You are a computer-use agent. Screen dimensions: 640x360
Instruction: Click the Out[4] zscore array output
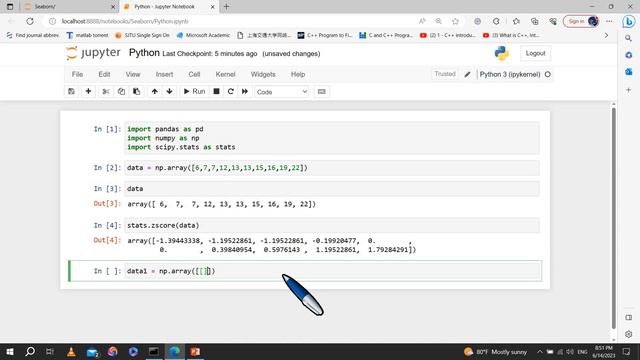click(271, 245)
